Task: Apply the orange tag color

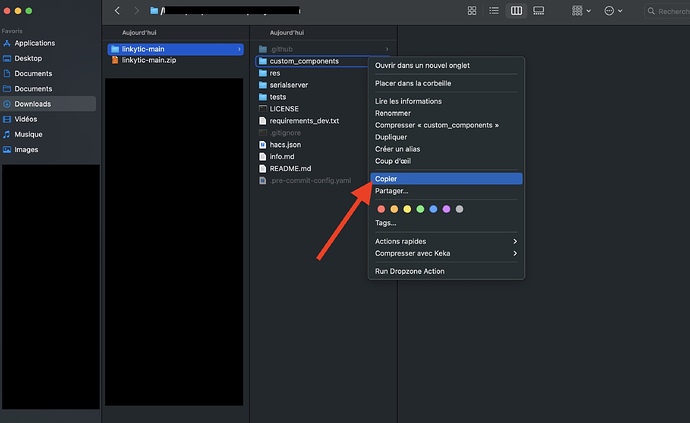Action: 394,209
